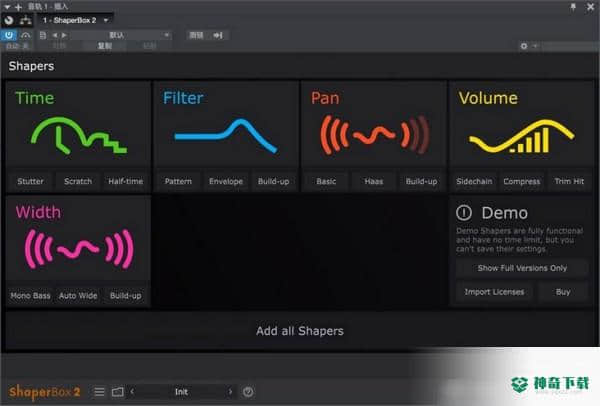This screenshot has width=600, height=406.
Task: Add the Filter shaper via its blue curve icon
Action: (x=225, y=136)
